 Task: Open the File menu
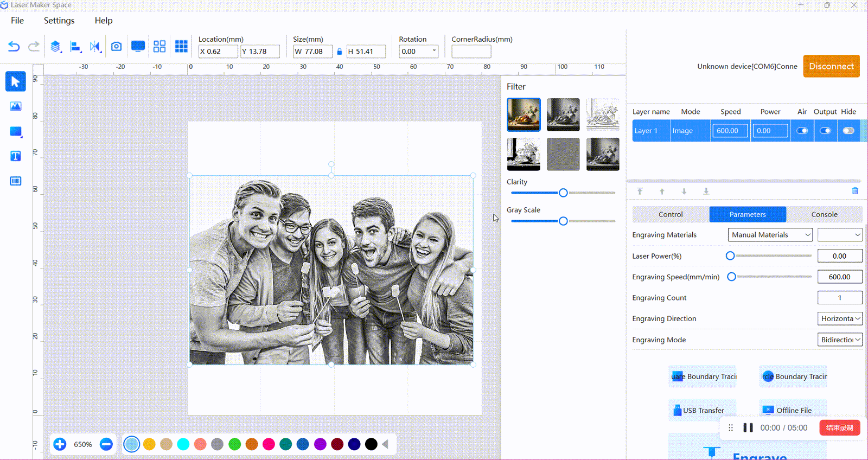click(x=17, y=21)
